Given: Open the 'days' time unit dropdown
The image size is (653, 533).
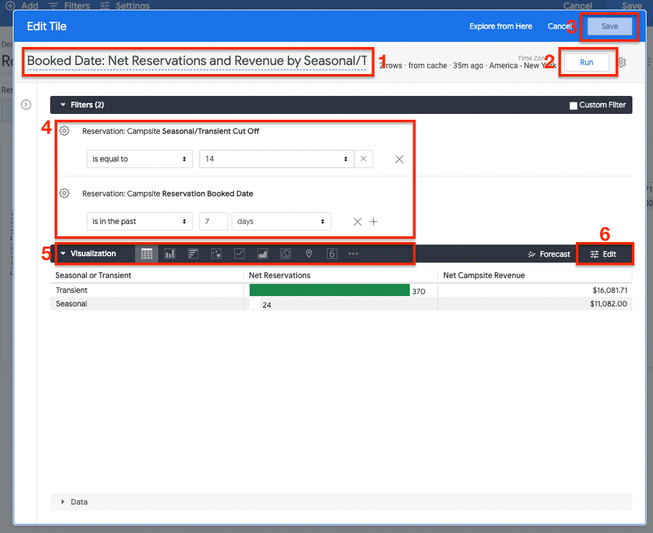Looking at the screenshot, I should (281, 221).
